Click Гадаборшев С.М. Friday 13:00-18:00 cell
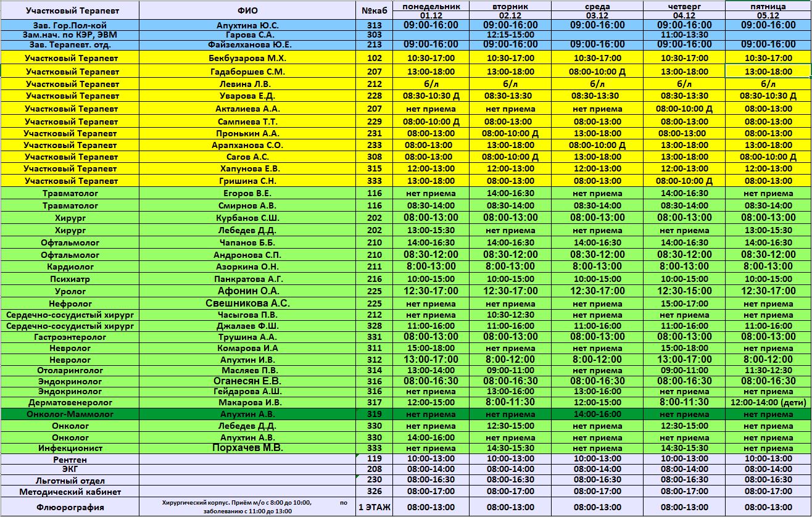Viewport: 812px width, 517px height. point(768,72)
